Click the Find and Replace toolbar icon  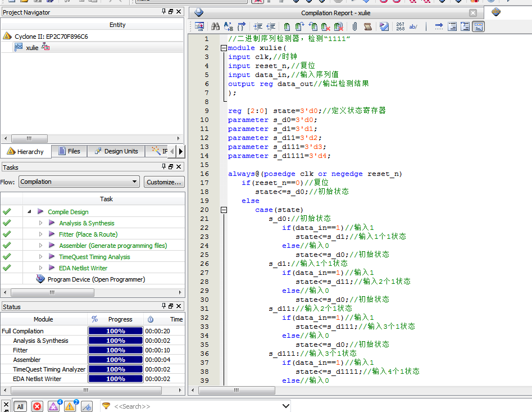(x=229, y=26)
